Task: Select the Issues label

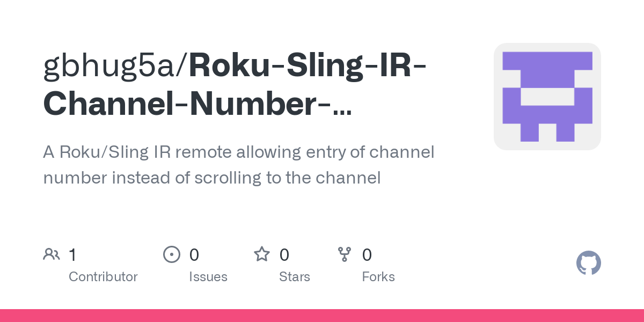Action: coord(208,277)
